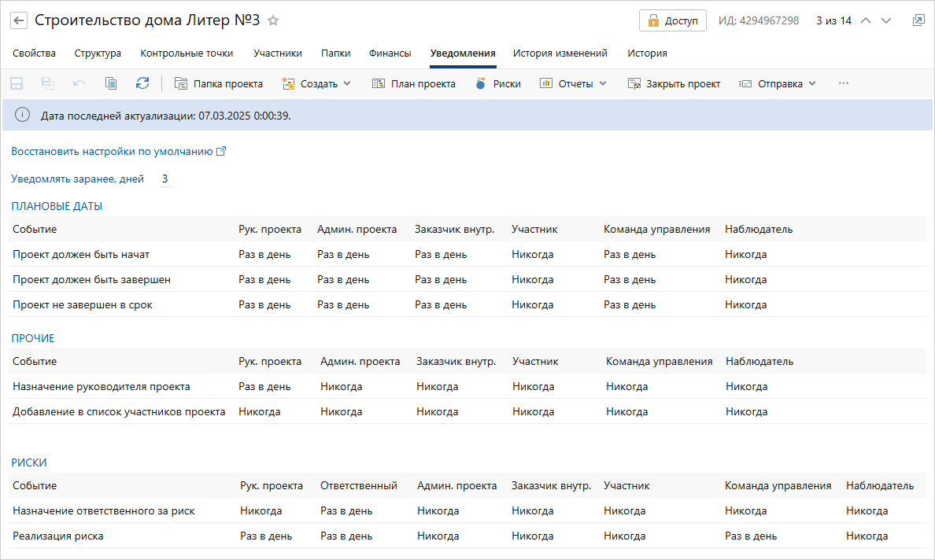This screenshot has width=935, height=560.
Task: Select row Проект должен быть начат
Action: (x=468, y=254)
